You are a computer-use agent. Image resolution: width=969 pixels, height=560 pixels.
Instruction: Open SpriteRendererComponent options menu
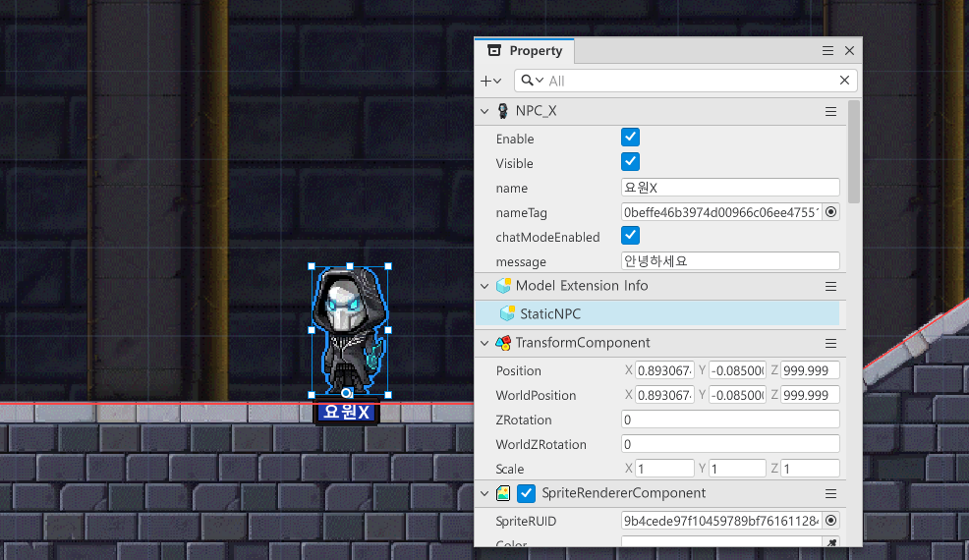830,494
